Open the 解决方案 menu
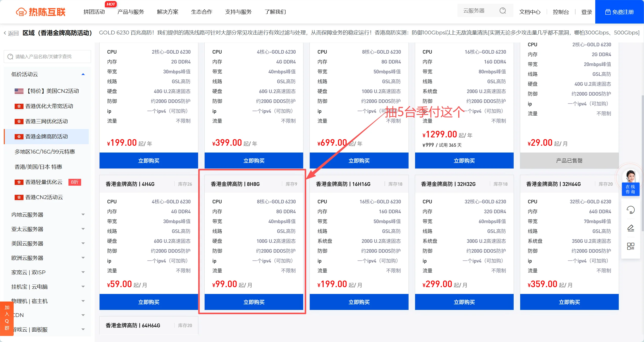644x342 pixels. pos(168,12)
